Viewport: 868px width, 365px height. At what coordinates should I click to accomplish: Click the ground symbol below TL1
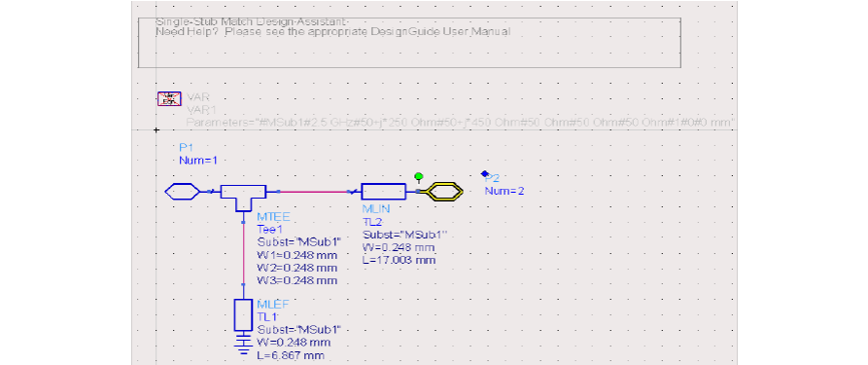point(243,345)
